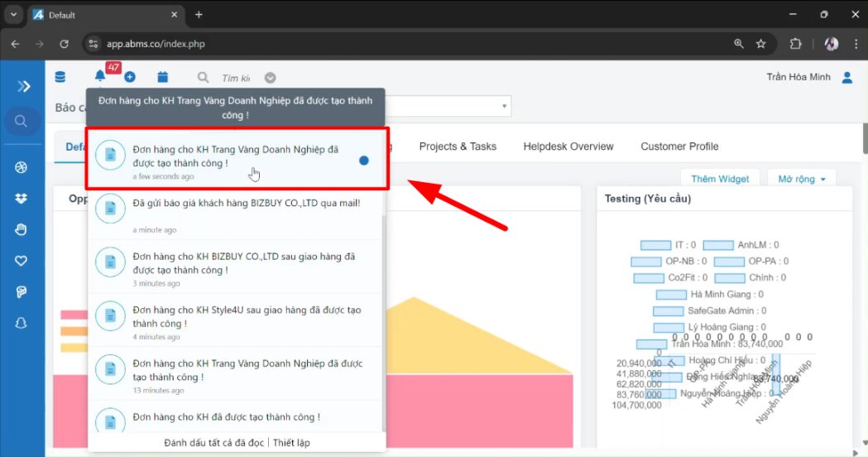View site information icon in address bar
The height and width of the screenshot is (457, 868).
coord(94,44)
